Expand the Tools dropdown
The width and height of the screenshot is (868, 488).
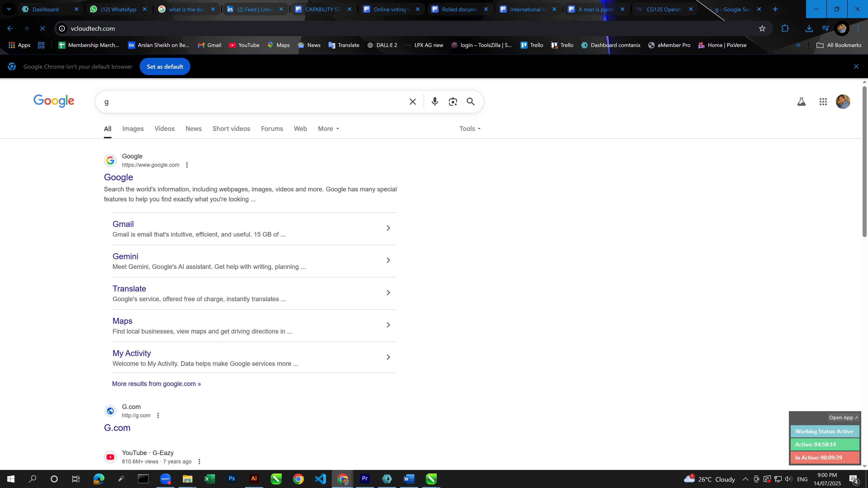(x=470, y=129)
